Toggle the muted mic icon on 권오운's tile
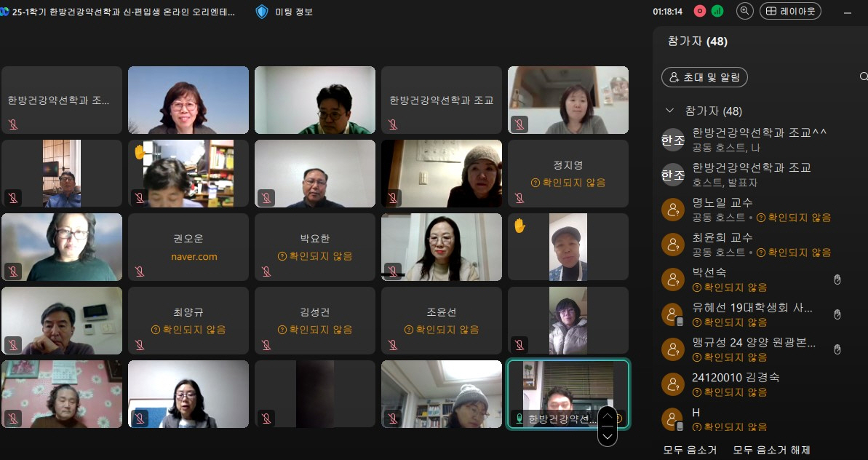868x460 pixels. tap(139, 271)
